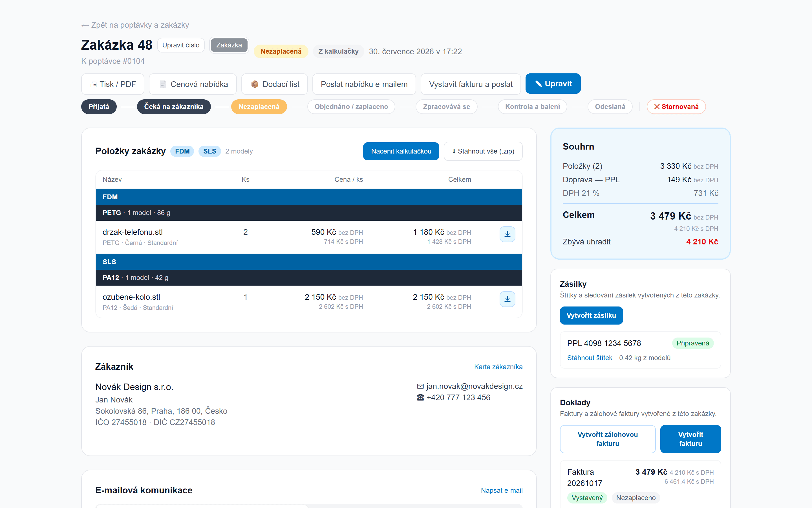The width and height of the screenshot is (812, 508).
Task: Click the phone number +420 777 123 456
Action: point(458,397)
